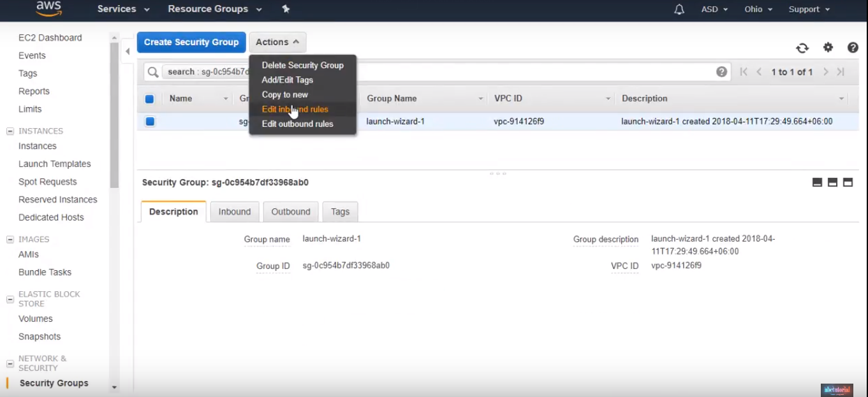868x397 pixels.
Task: Open Reserved Instances in sidebar
Action: (x=58, y=199)
